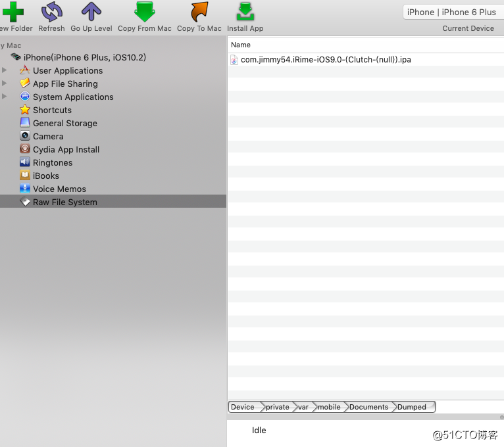This screenshot has width=504, height=447.
Task: Open iBooks in the sidebar
Action: [46, 176]
